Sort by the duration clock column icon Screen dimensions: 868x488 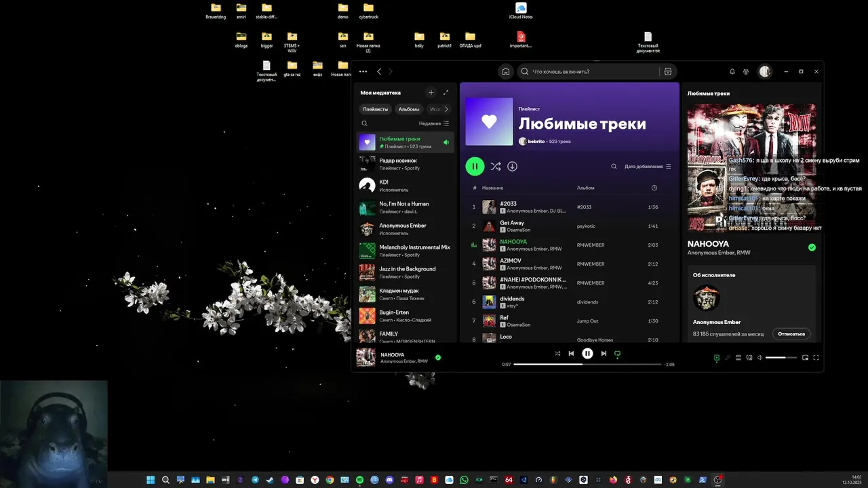tap(654, 188)
